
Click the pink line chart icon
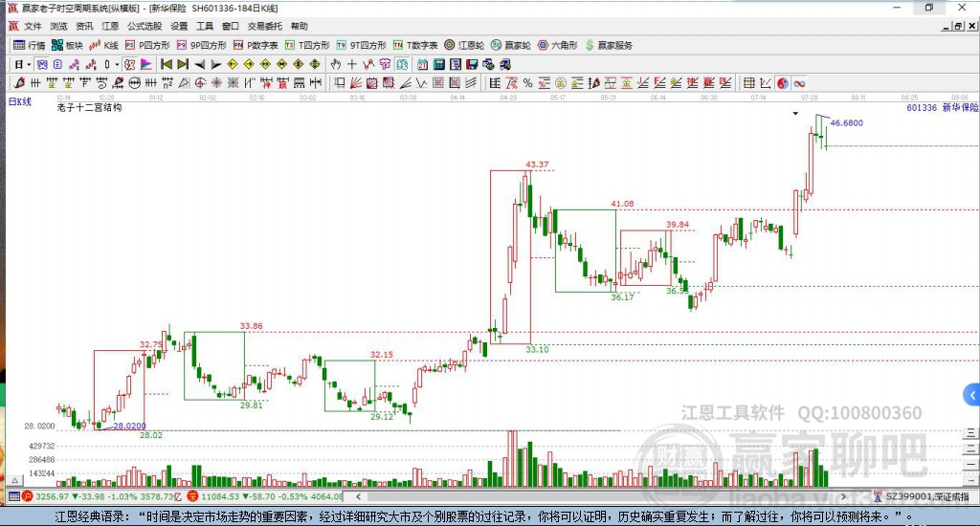pyautogui.click(x=75, y=64)
